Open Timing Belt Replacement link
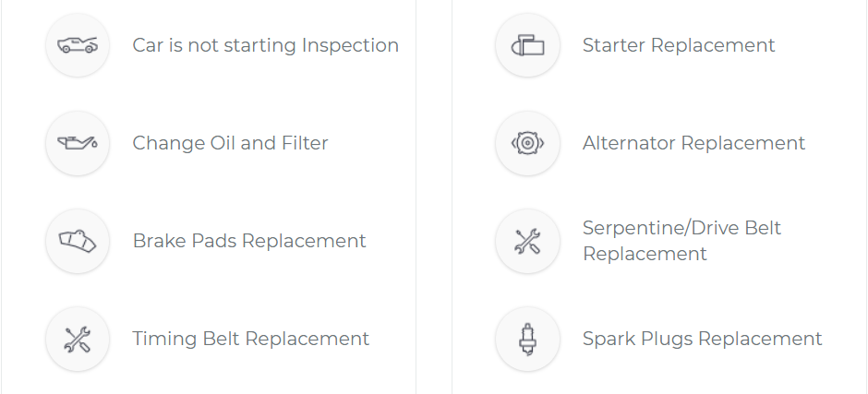The height and width of the screenshot is (394, 868). [251, 338]
